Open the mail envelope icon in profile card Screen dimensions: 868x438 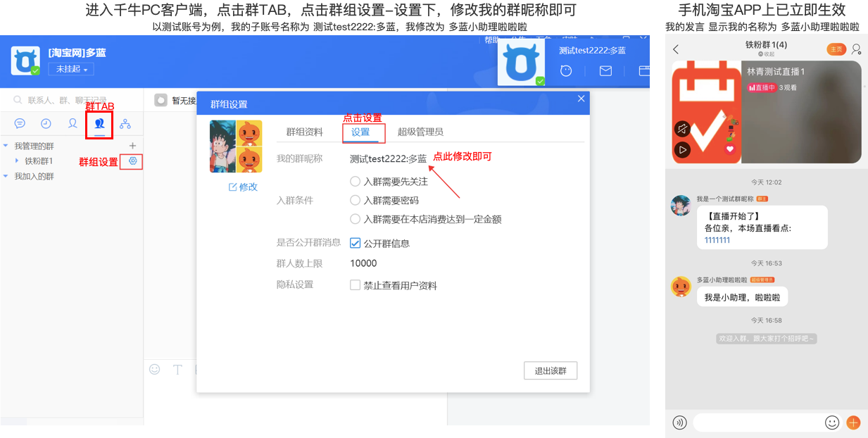[x=605, y=71]
